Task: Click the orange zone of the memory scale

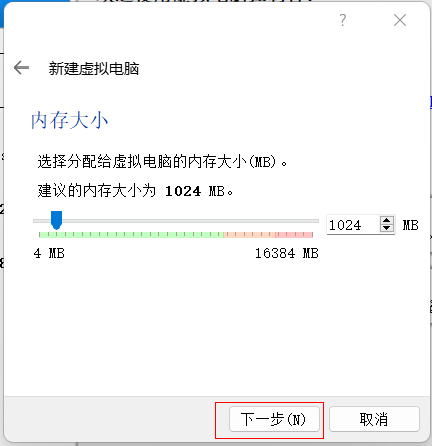Action: click(249, 235)
